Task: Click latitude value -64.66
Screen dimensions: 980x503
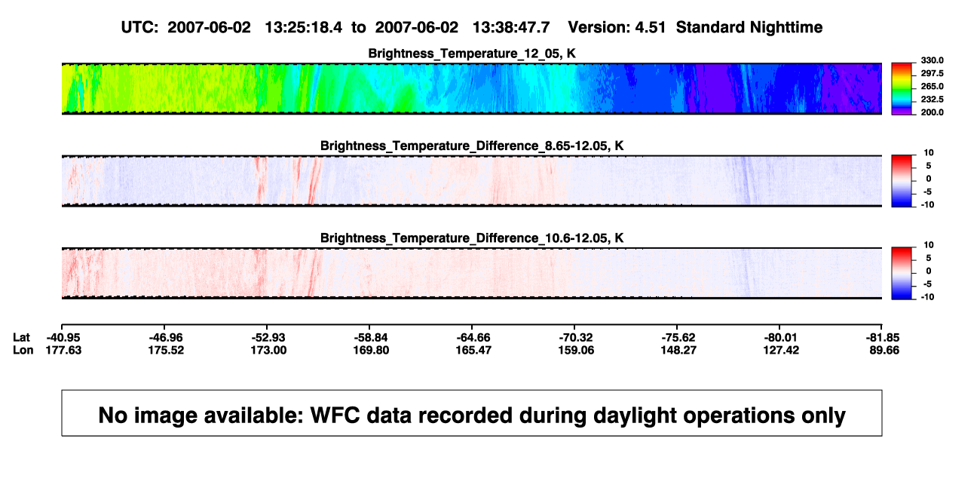Action: point(472,337)
